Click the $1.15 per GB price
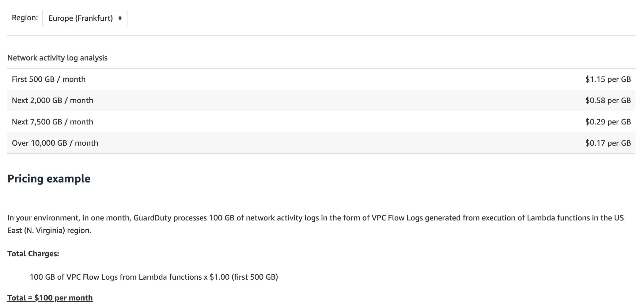Image resolution: width=644 pixels, height=306 pixels. click(x=608, y=79)
